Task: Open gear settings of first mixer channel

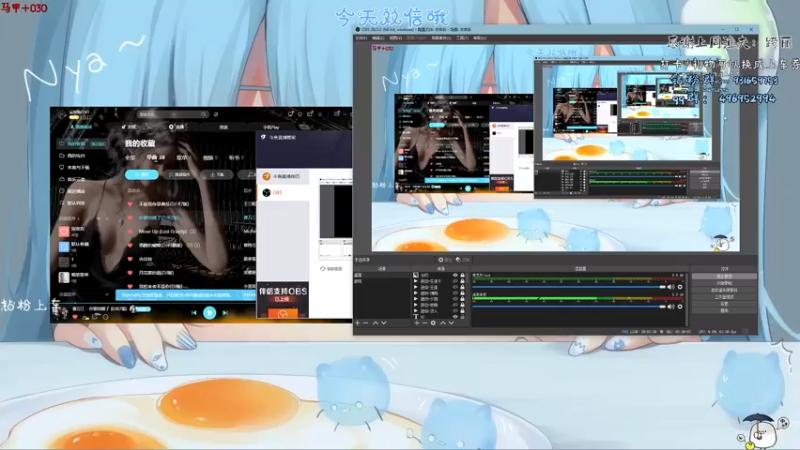Action: point(680,287)
